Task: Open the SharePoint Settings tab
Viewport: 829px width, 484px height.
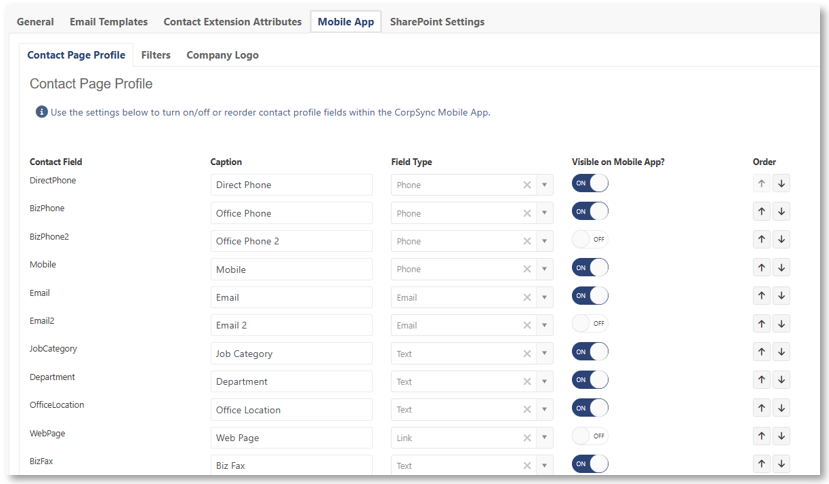Action: click(x=437, y=22)
